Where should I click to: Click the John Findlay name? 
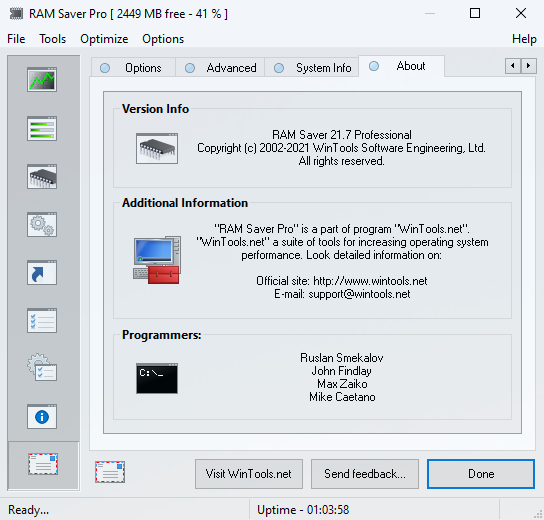342,371
